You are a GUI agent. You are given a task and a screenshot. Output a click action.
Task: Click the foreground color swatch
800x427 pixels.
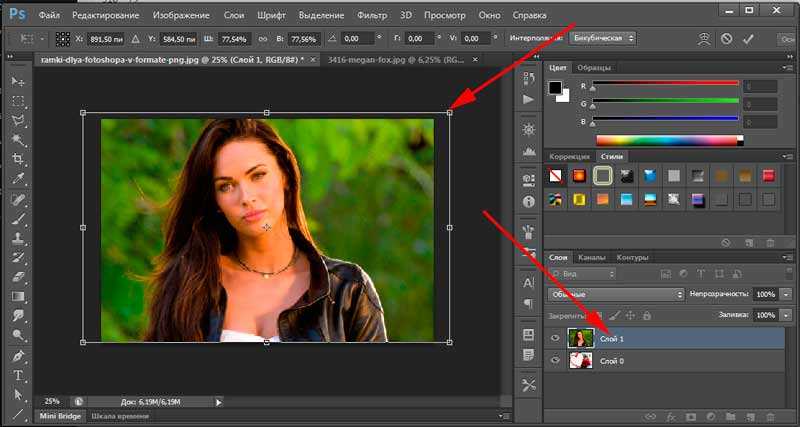click(x=555, y=88)
